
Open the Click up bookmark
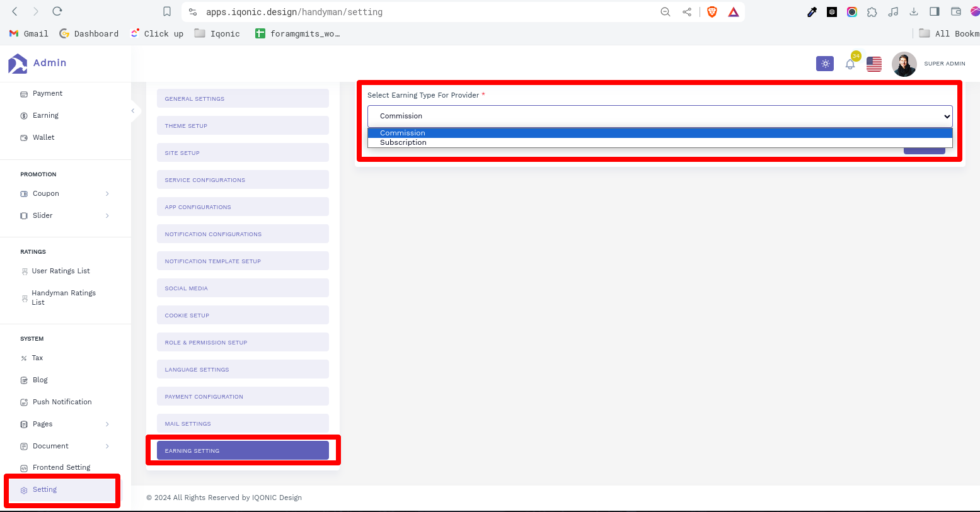pos(157,33)
